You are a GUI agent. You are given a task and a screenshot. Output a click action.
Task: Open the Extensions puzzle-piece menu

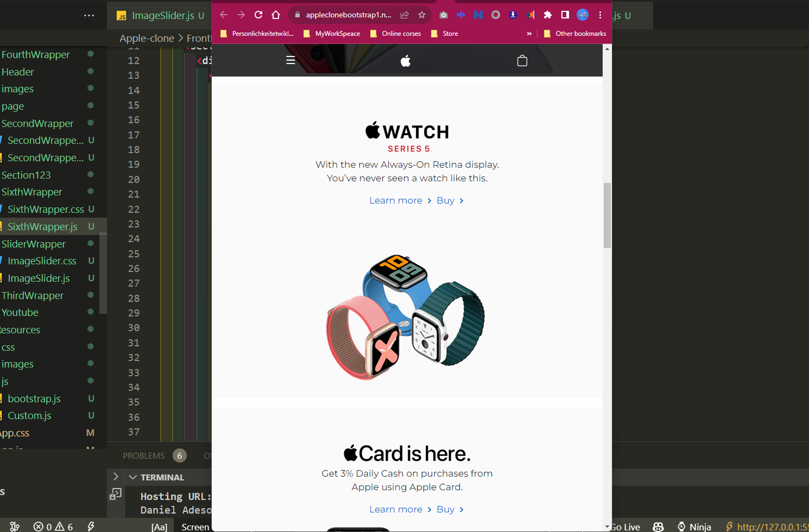coord(547,15)
